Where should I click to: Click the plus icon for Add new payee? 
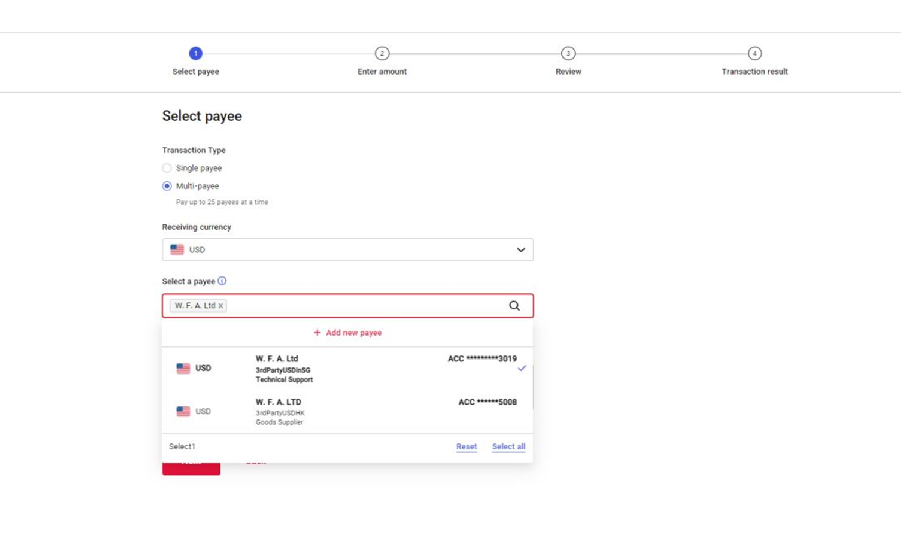[x=317, y=333]
